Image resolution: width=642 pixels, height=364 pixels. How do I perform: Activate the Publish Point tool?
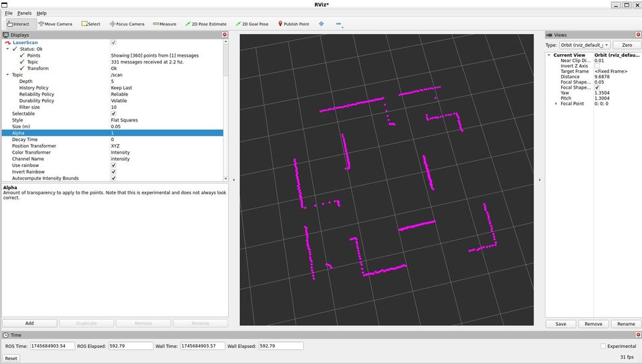(294, 24)
